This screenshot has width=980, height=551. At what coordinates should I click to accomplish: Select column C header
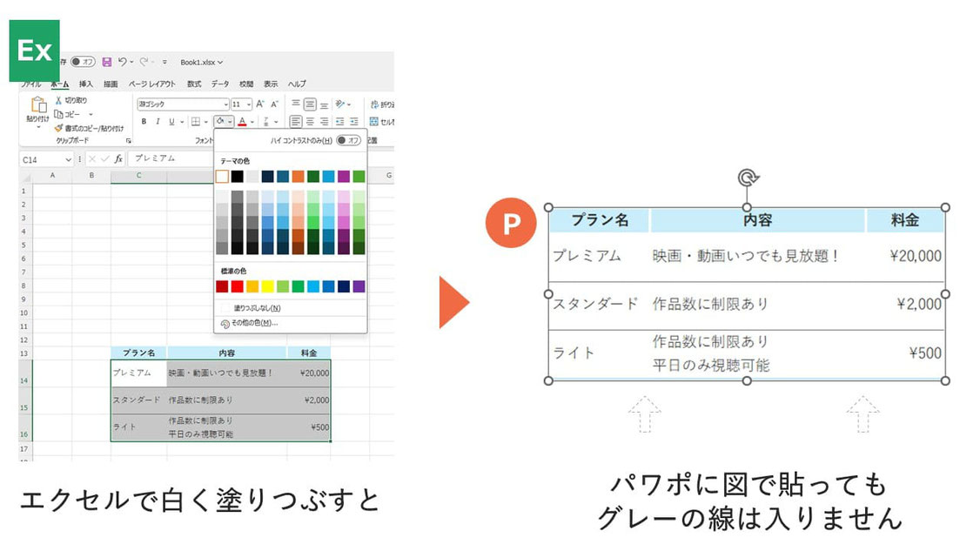point(138,176)
